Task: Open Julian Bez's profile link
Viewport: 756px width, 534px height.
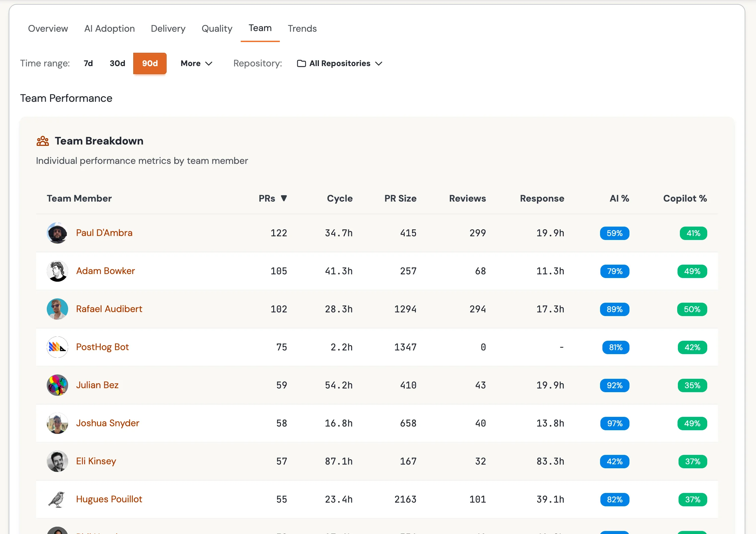Action: coord(97,385)
